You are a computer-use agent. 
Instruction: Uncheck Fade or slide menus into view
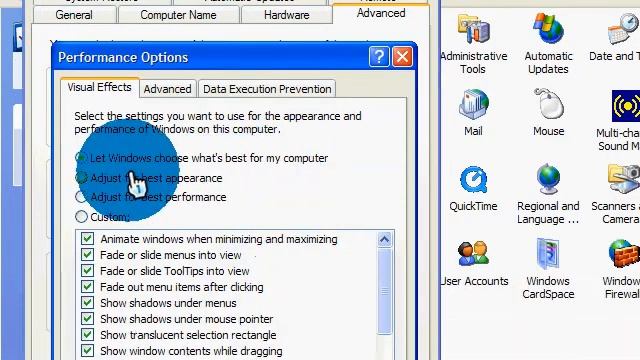87,255
